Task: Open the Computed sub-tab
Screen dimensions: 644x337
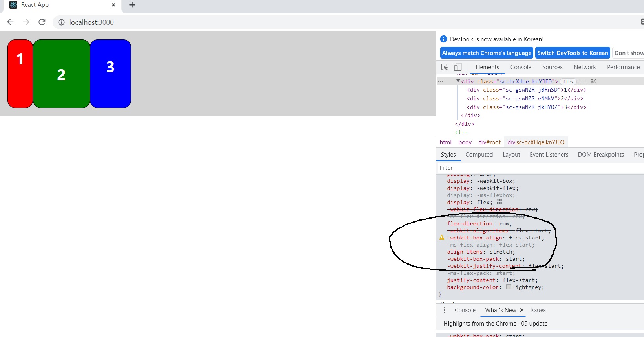Action: (x=479, y=155)
